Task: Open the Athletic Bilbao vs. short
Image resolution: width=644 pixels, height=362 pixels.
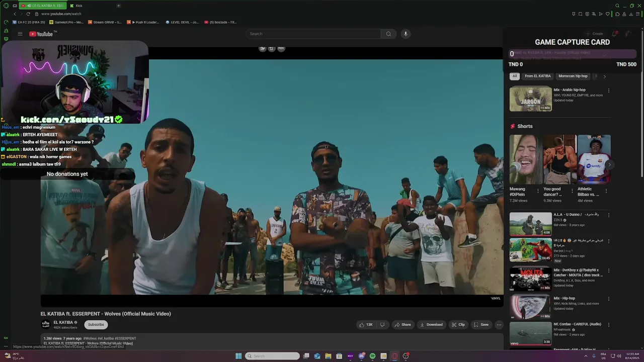Action: pos(594,159)
